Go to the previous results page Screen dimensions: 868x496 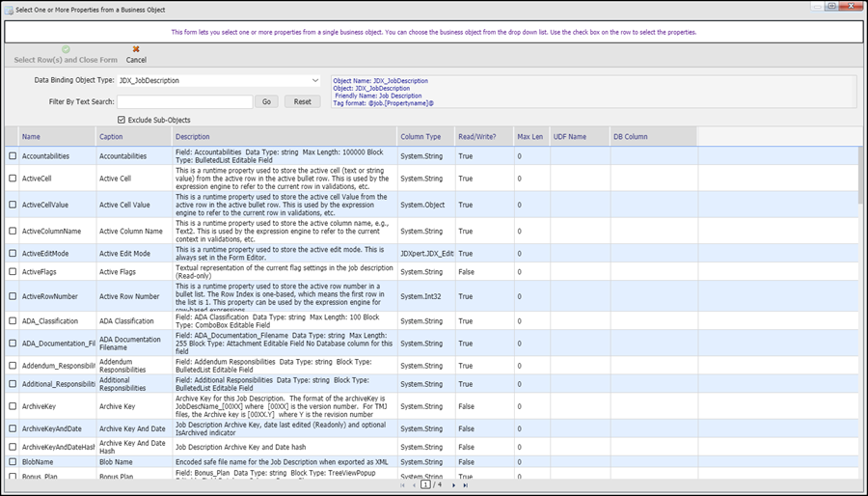point(413,485)
